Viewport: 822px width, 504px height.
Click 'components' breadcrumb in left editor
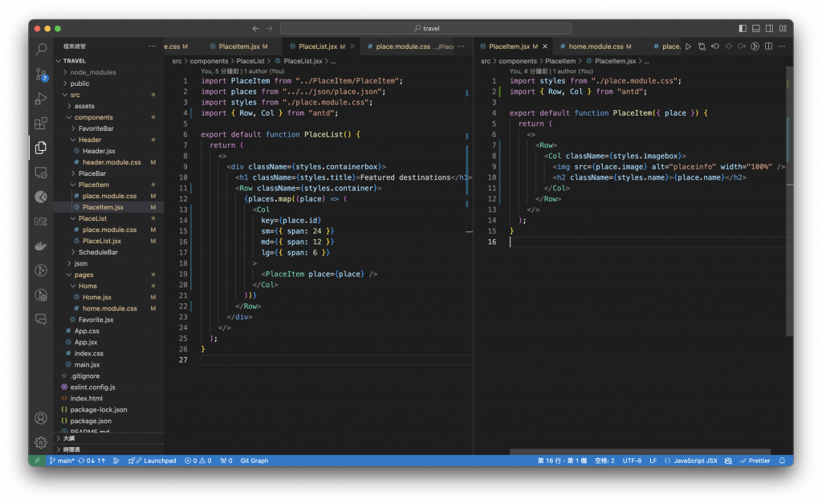209,61
